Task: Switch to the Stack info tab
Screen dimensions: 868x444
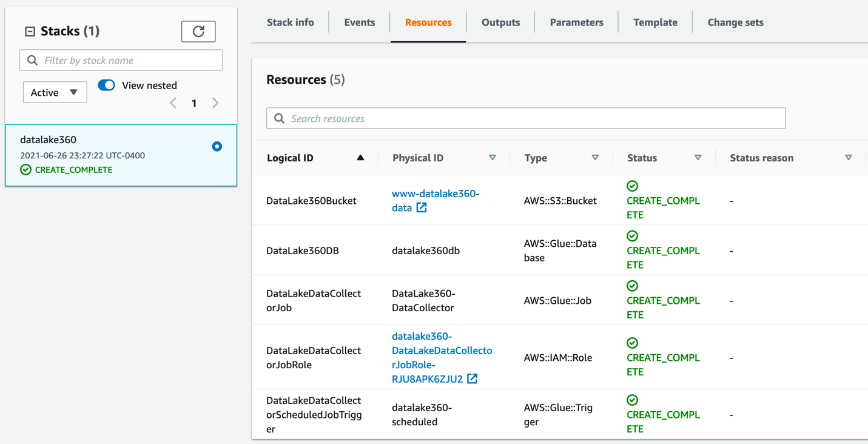Action: 291,22
